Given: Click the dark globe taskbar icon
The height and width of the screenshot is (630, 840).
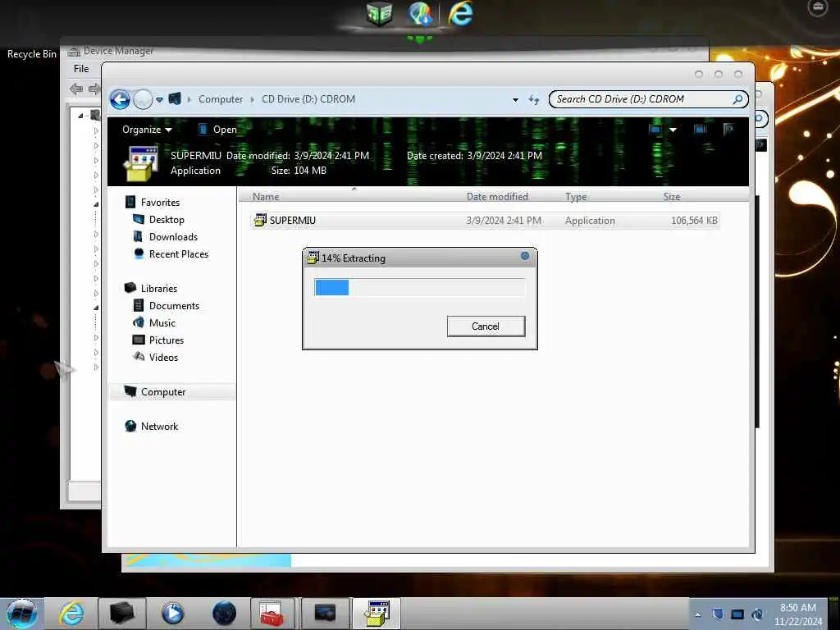Looking at the screenshot, I should 224,614.
